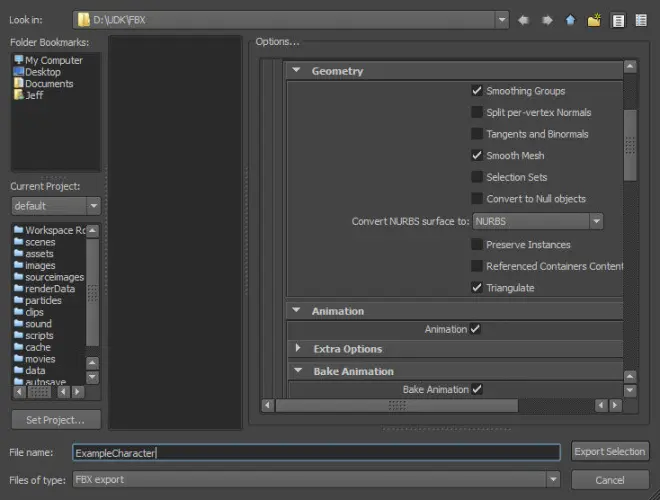The image size is (660, 500).
Task: Create a new folder with yellow folder icon
Action: tap(594, 20)
